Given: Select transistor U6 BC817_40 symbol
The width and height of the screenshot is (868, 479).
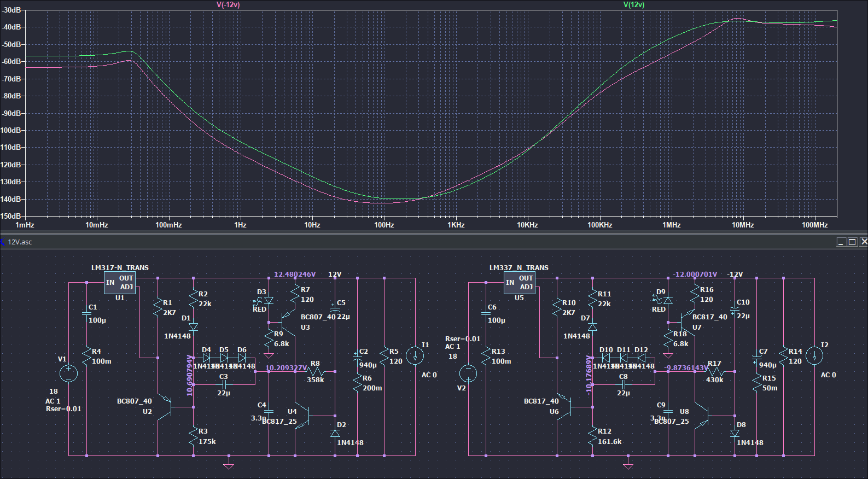Looking at the screenshot, I should 564,407.
